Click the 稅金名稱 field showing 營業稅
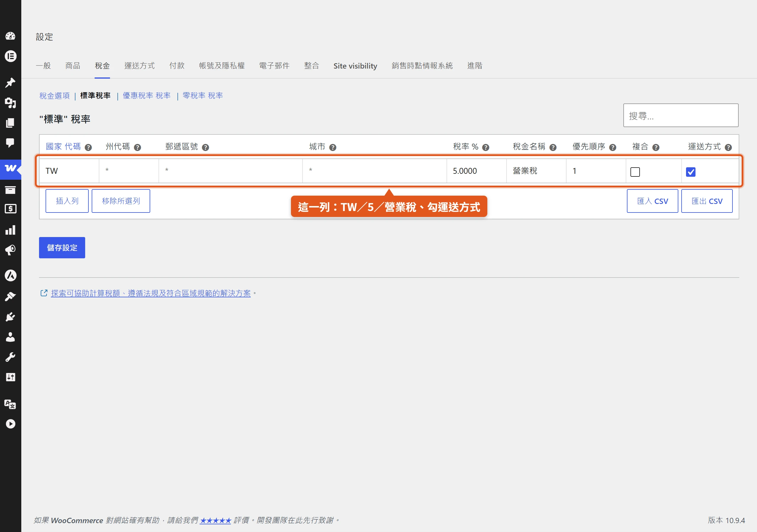Viewport: 757px width, 532px height. [536, 171]
